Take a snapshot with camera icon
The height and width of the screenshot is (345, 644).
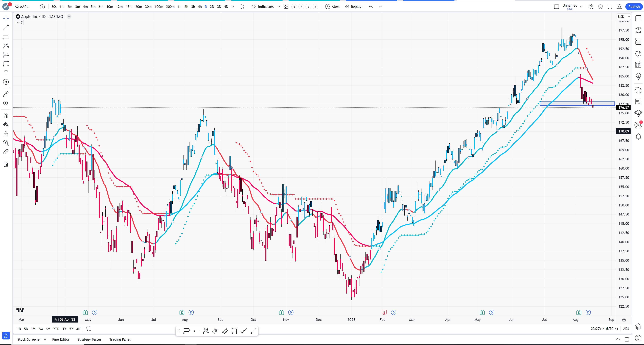(619, 7)
